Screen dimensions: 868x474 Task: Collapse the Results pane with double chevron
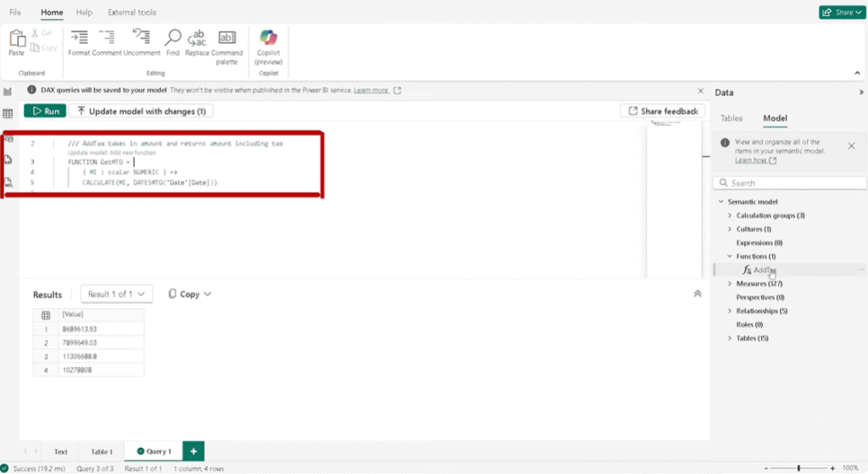(x=698, y=294)
